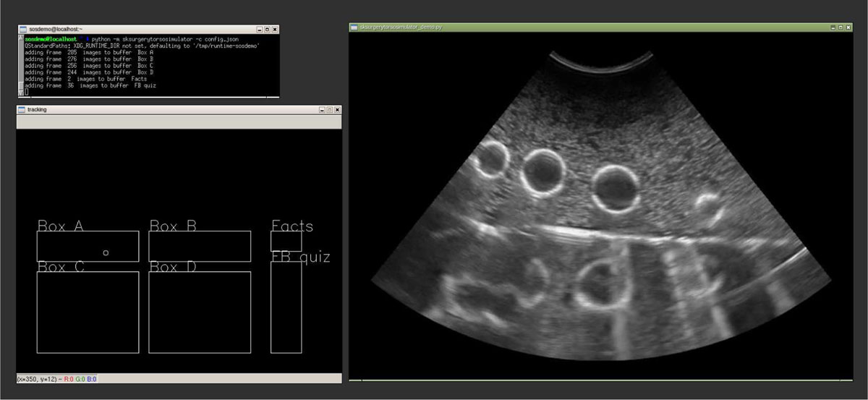868x400 pixels.
Task: Maximize the sosdemo terminal window
Action: click(x=267, y=29)
